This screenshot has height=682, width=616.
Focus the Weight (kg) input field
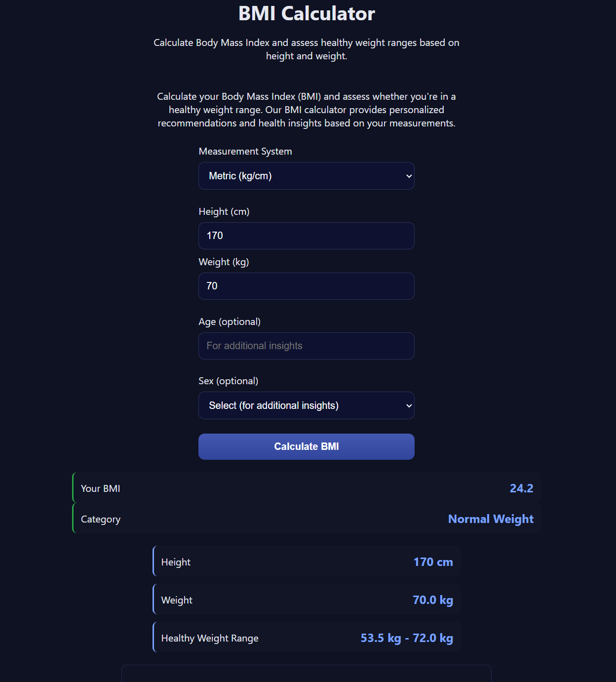[306, 286]
